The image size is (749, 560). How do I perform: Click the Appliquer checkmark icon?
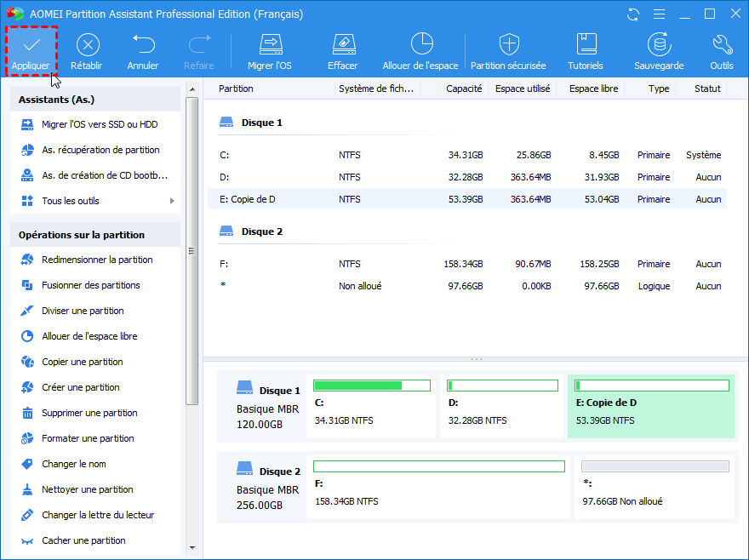click(31, 45)
